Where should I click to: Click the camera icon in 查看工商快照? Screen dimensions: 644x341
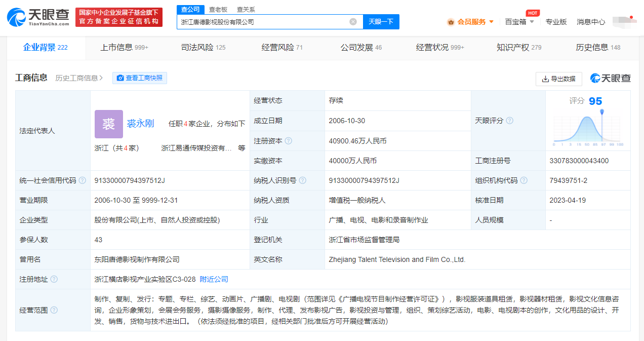pos(120,78)
